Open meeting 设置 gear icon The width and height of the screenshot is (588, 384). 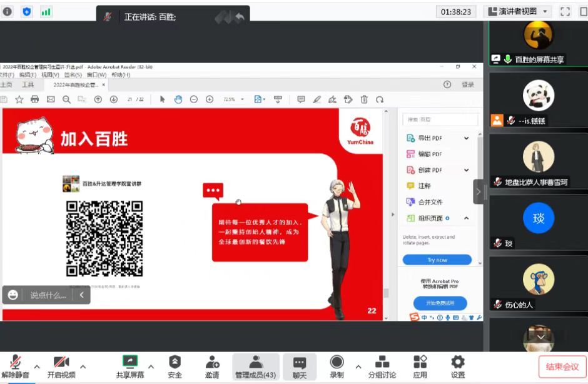pos(458,363)
